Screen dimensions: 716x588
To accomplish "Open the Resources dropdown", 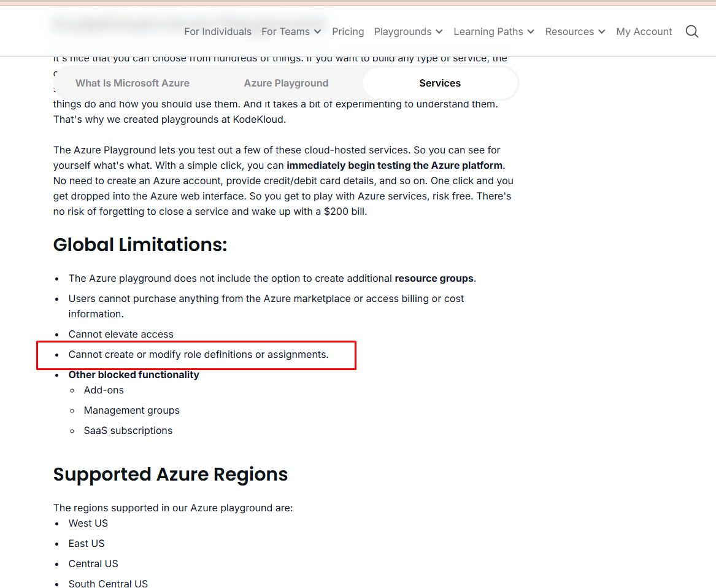I will [575, 31].
